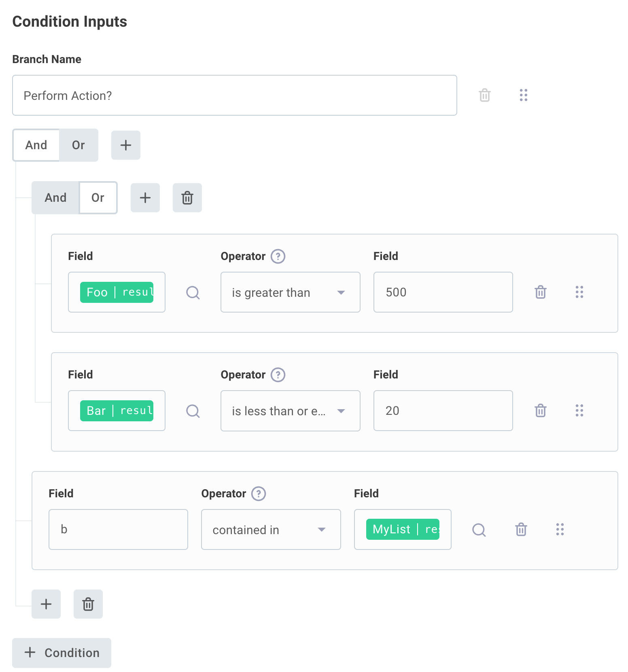This screenshot has width=628, height=672.
Task: Click the MyList result chip
Action: tap(403, 529)
